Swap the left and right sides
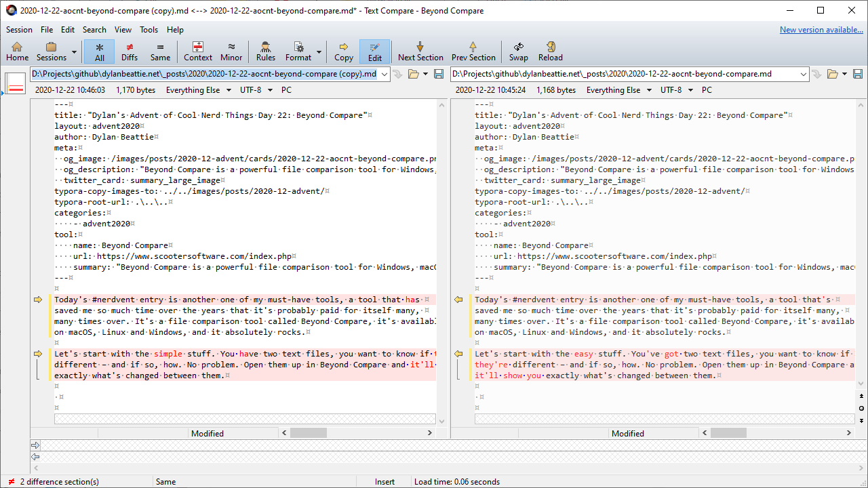This screenshot has width=868, height=488. [519, 52]
